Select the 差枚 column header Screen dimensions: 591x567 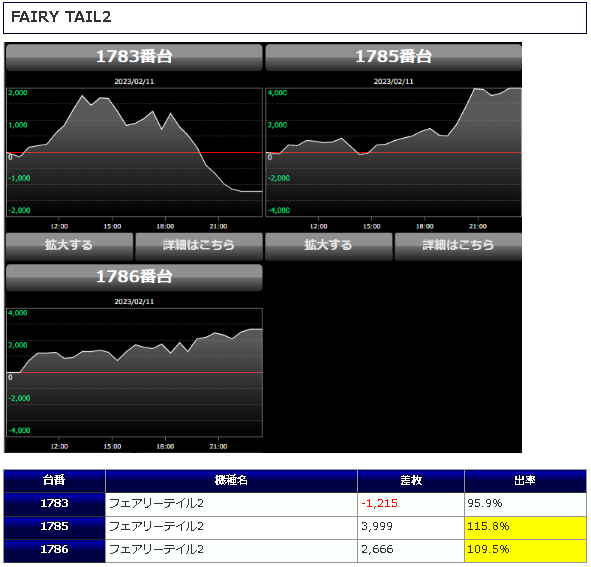pyautogui.click(x=411, y=481)
